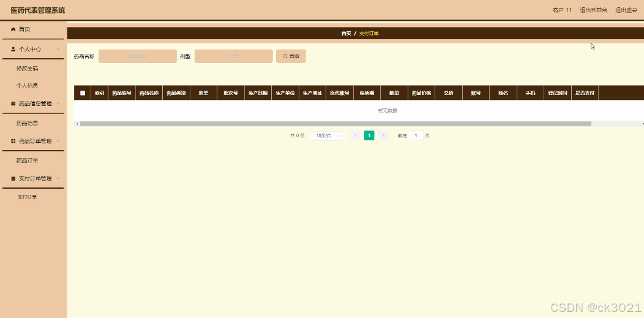Click the 姓名 column header
Viewport: 644px width, 318px height.
pyautogui.click(x=503, y=93)
